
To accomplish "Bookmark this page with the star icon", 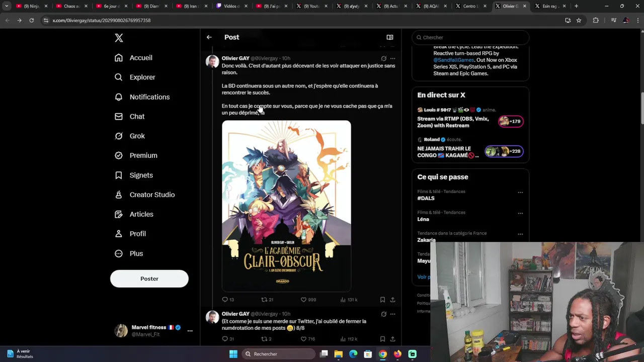I will coord(579,20).
